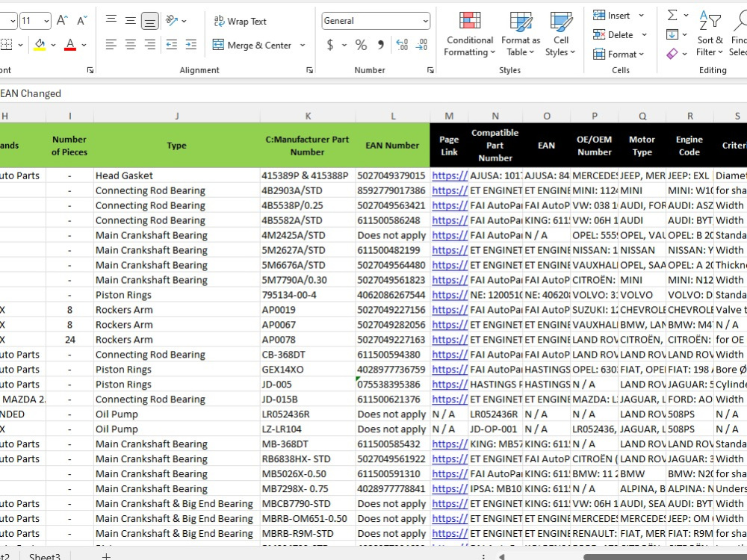Open the Cell Styles gallery
Image resolution: width=747 pixels, height=560 pixels.
pyautogui.click(x=561, y=34)
